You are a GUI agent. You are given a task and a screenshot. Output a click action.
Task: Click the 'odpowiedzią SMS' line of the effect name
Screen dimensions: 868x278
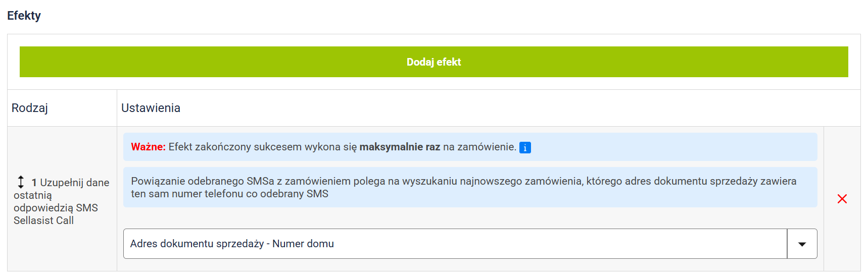56,208
